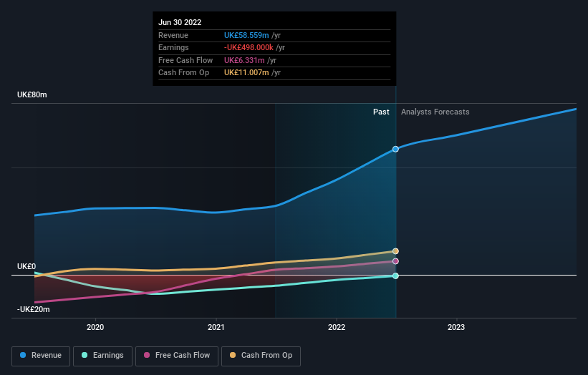Click the UK£11.007m cash from op value
588x375 pixels.
(x=246, y=73)
